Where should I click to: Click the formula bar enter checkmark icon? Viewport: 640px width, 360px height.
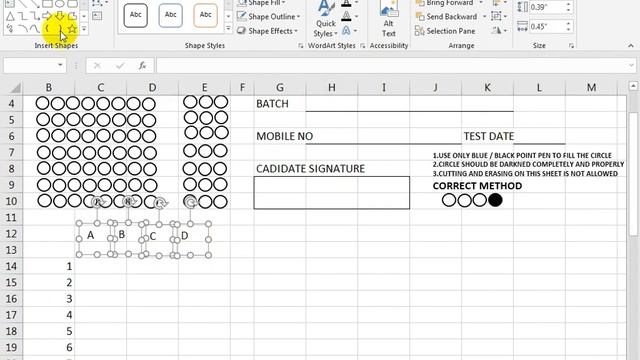tap(120, 66)
